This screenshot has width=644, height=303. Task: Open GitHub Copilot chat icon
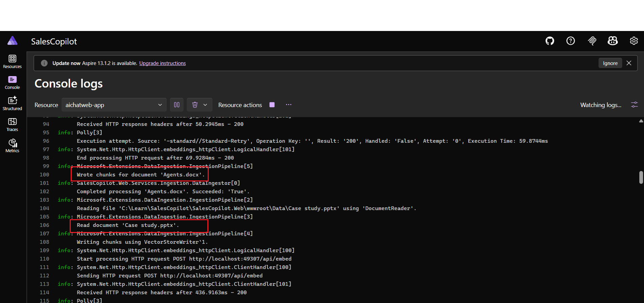click(x=612, y=41)
